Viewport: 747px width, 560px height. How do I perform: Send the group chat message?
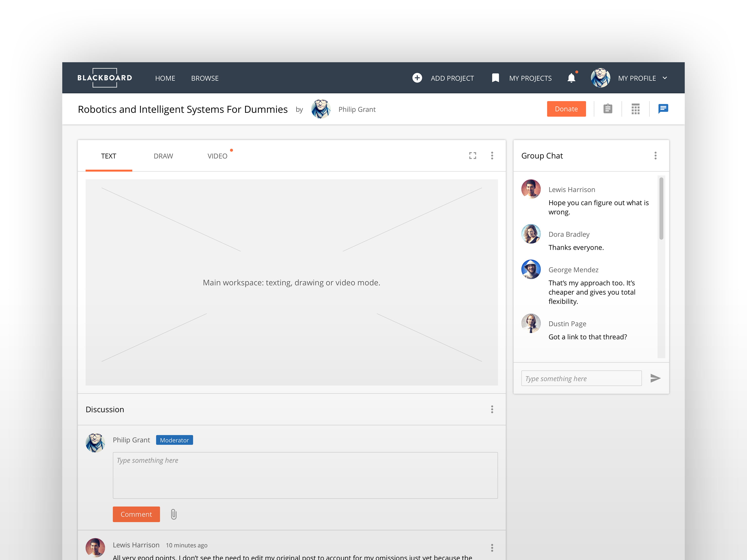click(655, 378)
